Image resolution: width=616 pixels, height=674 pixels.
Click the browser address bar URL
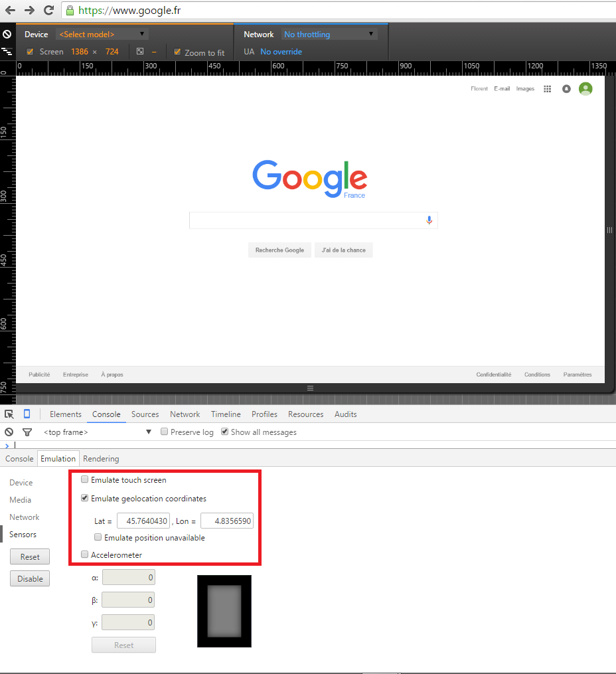(x=129, y=11)
